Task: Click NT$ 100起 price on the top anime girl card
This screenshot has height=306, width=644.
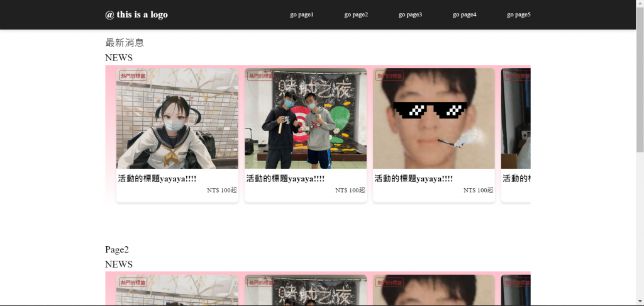Action: [222, 190]
